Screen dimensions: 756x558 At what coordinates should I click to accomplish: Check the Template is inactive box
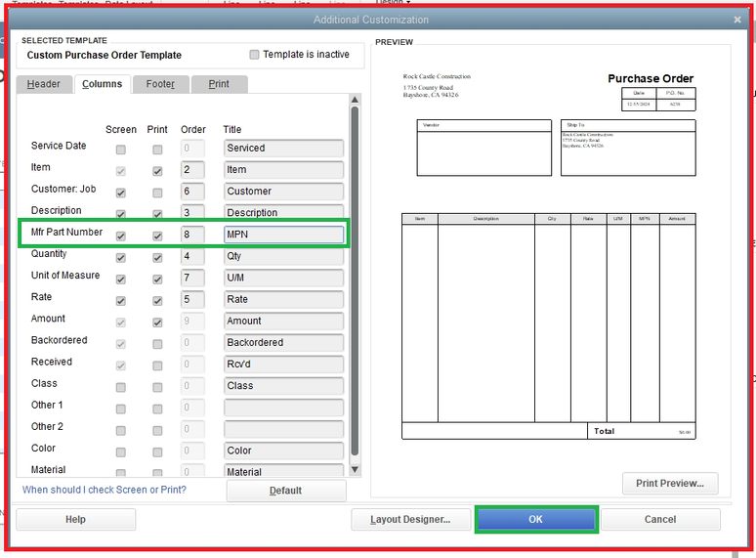tap(254, 55)
